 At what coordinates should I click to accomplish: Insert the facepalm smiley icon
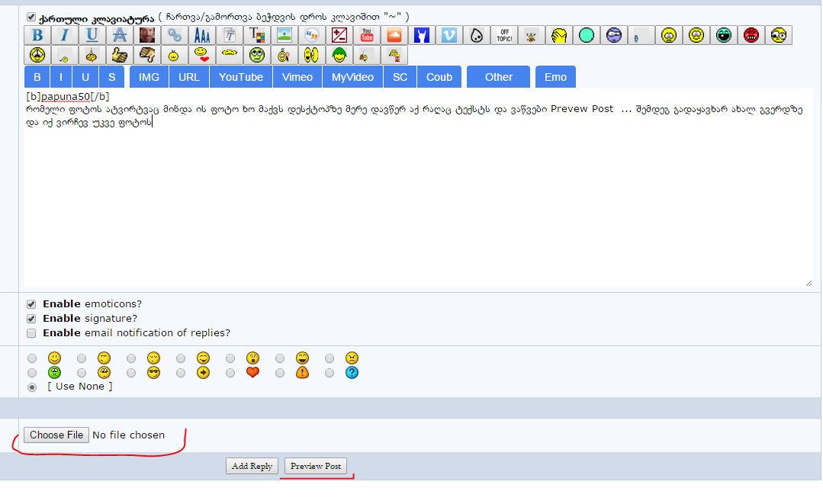coord(558,35)
